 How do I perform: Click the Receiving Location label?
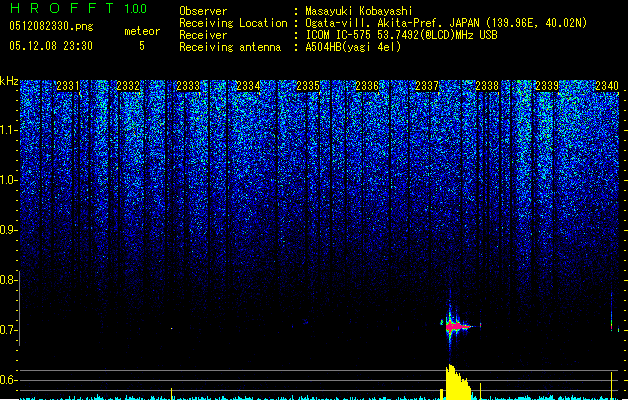[x=233, y=23]
